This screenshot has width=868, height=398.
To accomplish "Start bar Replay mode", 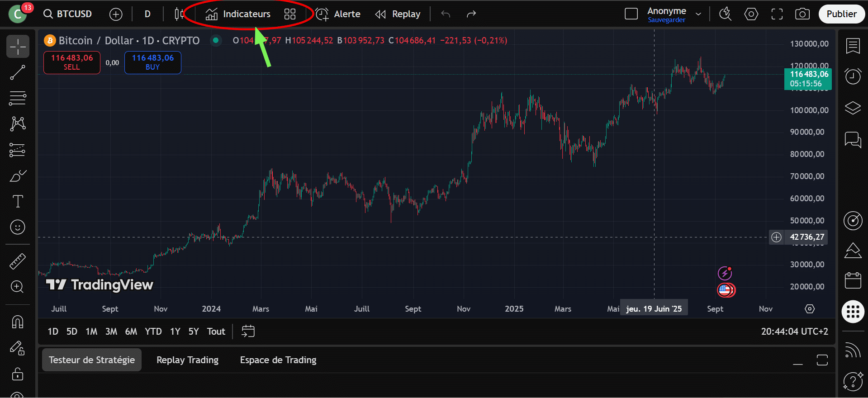I will tap(398, 14).
